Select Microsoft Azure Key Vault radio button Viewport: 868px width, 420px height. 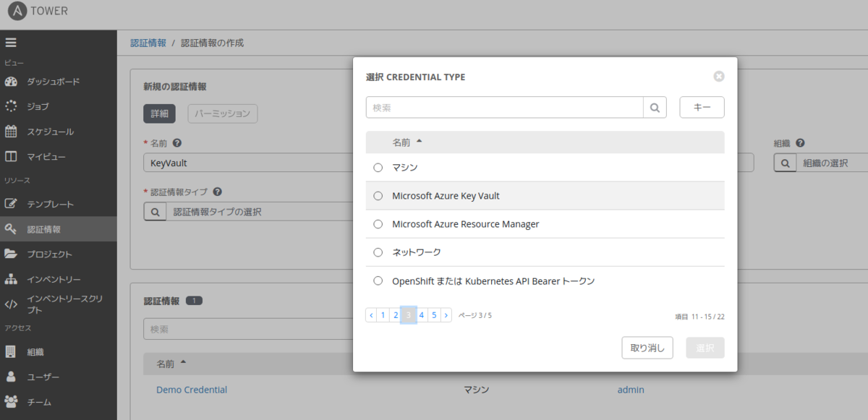point(378,196)
